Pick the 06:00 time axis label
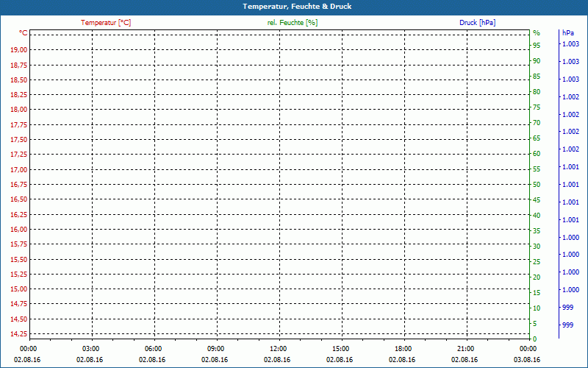This screenshot has width=588, height=368. pyautogui.click(x=153, y=348)
